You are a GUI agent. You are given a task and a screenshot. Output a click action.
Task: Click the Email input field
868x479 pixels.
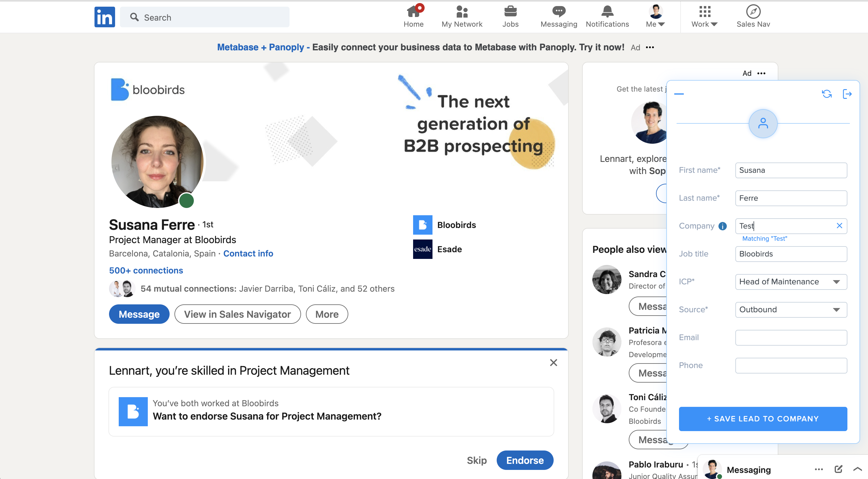tap(791, 338)
